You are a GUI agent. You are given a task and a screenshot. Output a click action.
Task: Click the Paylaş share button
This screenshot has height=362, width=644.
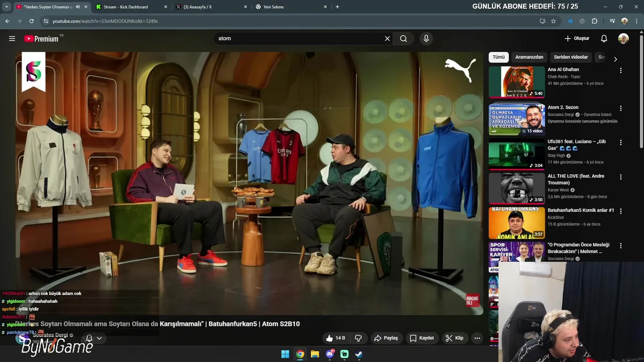tap(386, 338)
